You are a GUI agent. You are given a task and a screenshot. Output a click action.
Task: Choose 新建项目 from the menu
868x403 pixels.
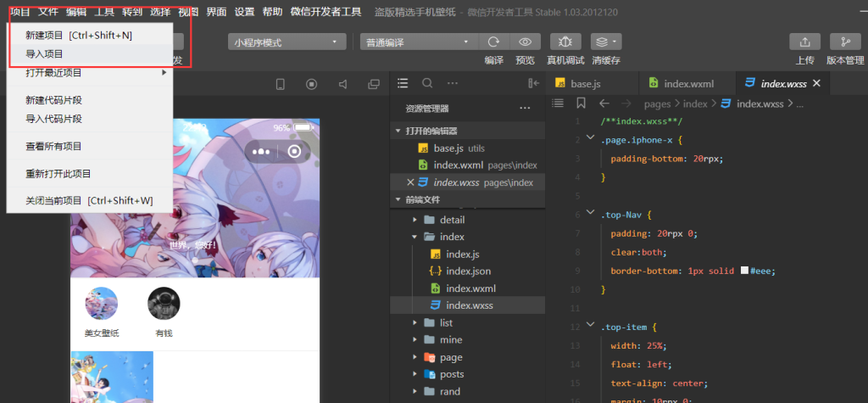[x=90, y=36]
